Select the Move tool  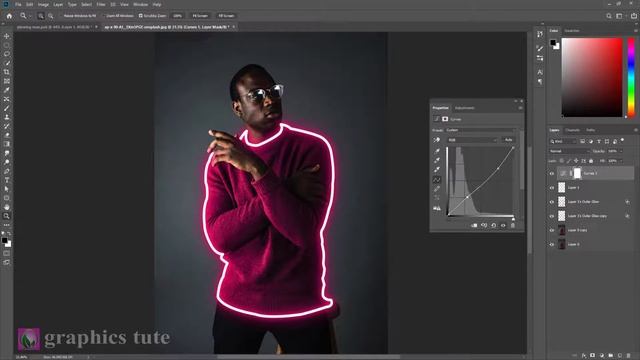[x=7, y=36]
